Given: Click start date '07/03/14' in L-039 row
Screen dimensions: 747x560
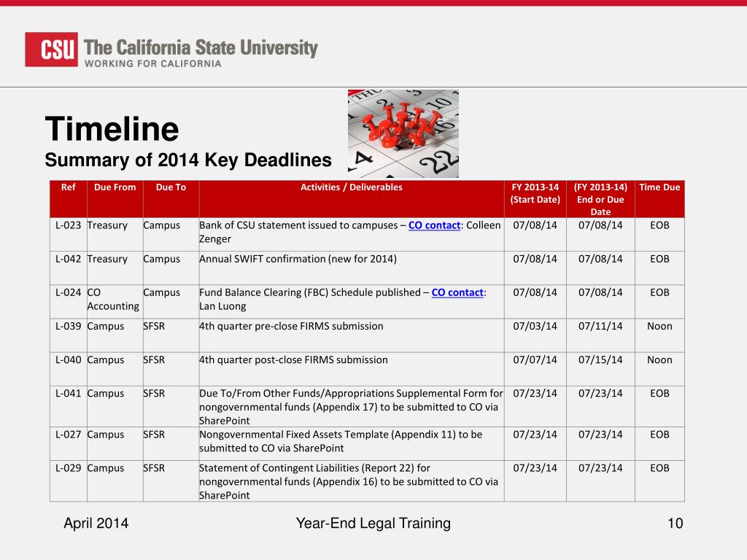Looking at the screenshot, I should click(535, 326).
